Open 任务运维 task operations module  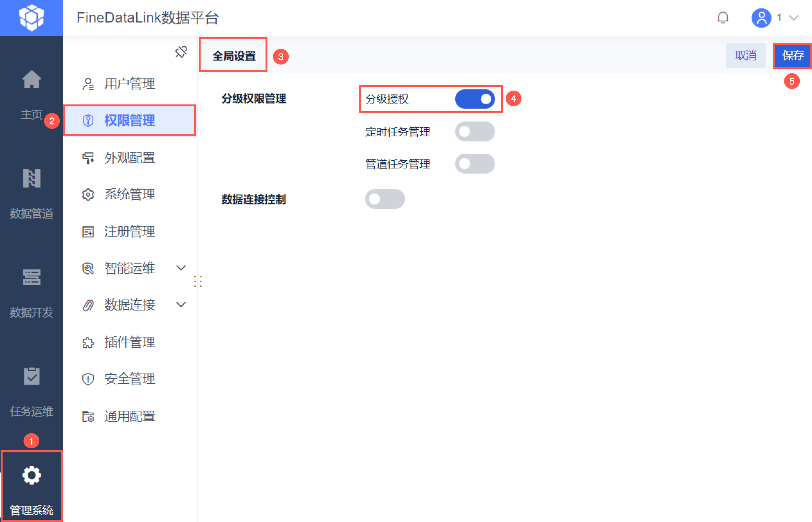coord(32,376)
